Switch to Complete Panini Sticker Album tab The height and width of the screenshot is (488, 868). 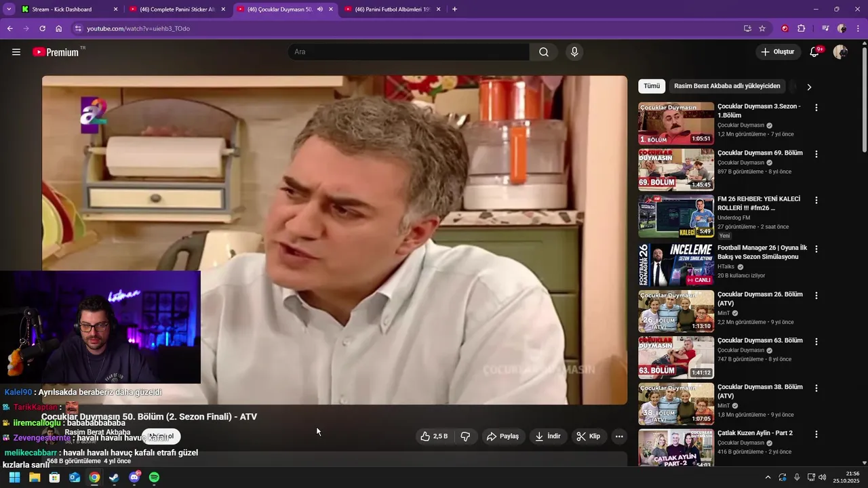tap(178, 9)
